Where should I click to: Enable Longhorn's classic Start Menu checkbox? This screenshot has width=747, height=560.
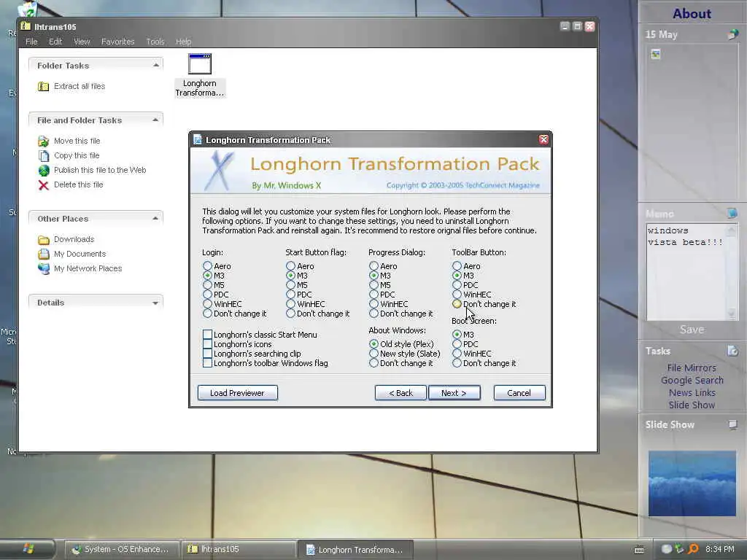tap(207, 335)
